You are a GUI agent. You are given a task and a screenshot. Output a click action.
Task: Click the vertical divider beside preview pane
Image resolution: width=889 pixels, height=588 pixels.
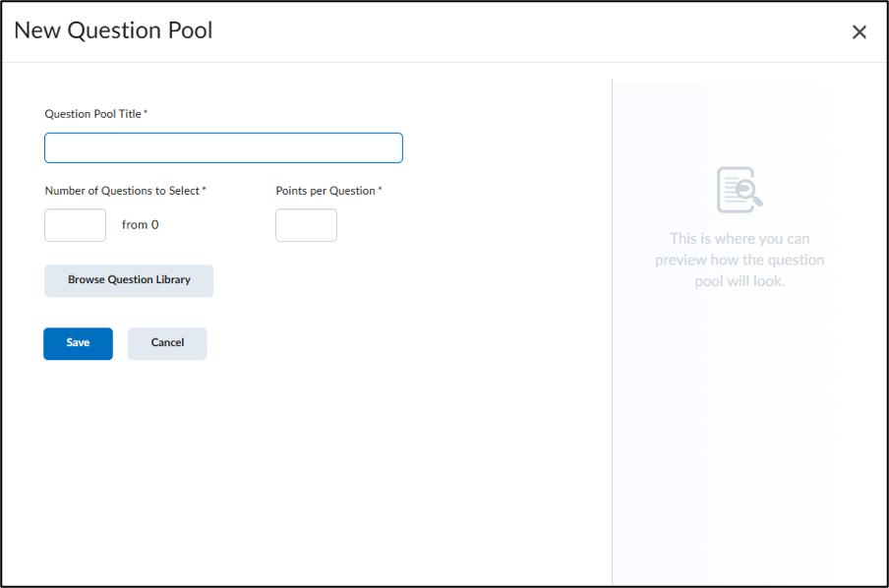click(613, 331)
